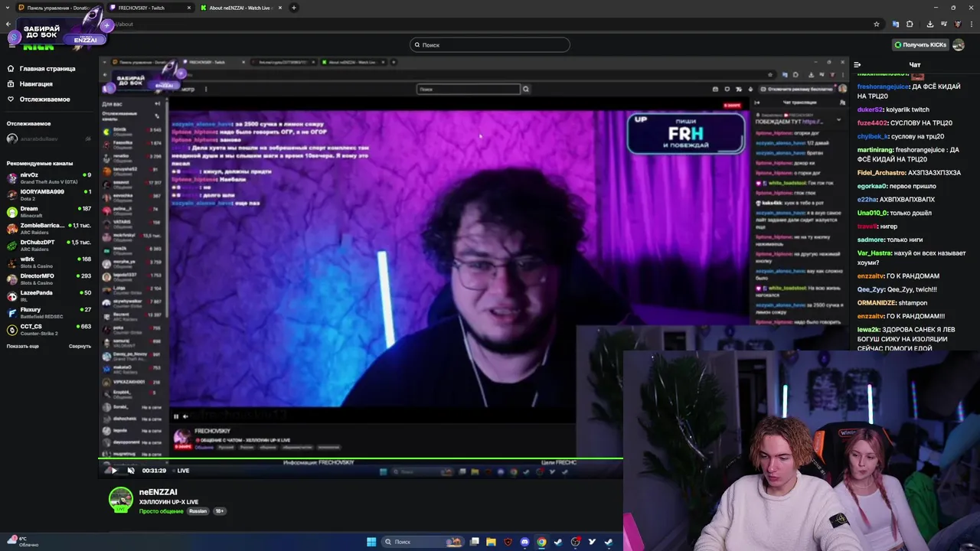Viewport: 980px width, 551px height.
Task: Click chat user Qee_Zyy name
Action: pyautogui.click(x=871, y=289)
